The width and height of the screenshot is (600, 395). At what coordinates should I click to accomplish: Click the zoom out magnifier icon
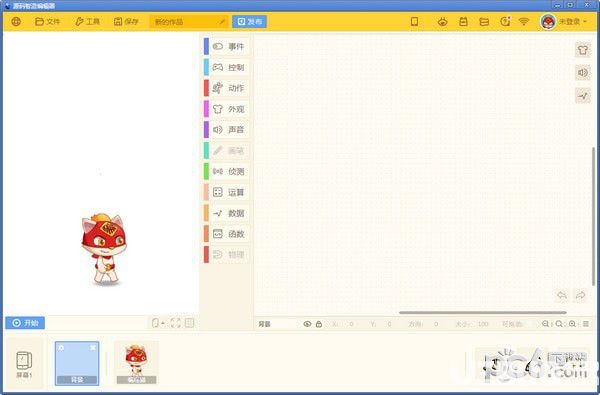click(546, 324)
